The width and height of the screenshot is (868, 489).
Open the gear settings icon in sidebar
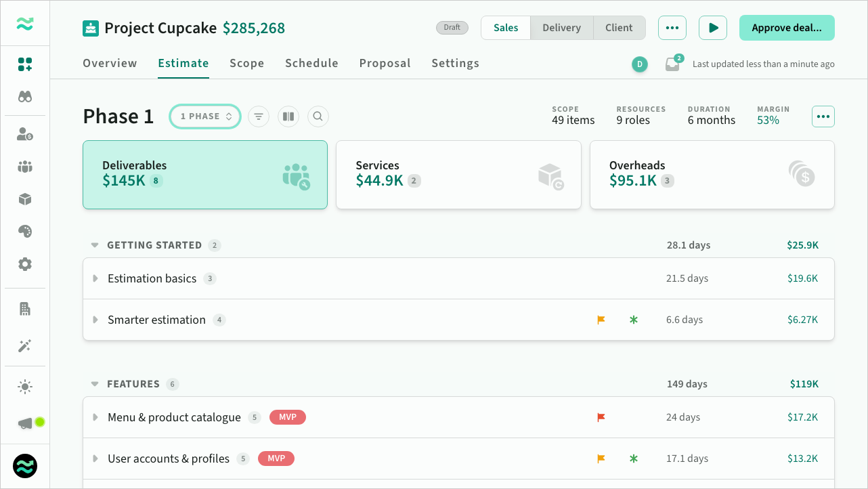point(25,264)
